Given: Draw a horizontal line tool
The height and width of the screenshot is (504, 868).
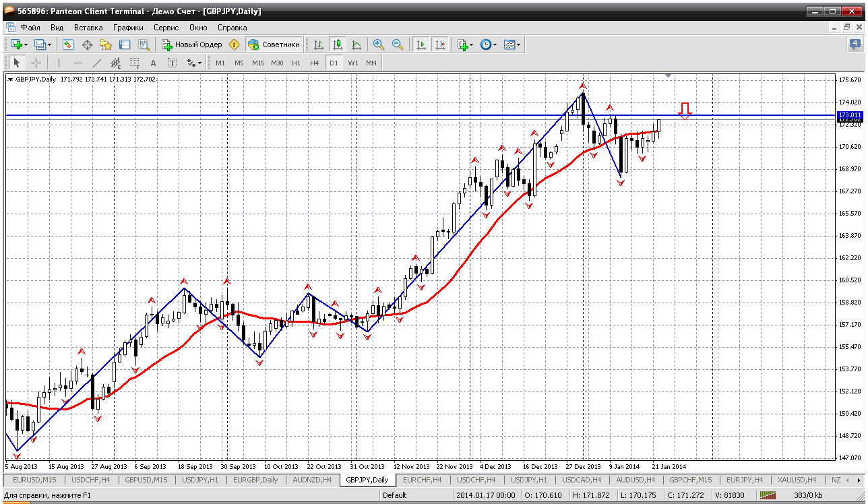Looking at the screenshot, I should [x=78, y=63].
